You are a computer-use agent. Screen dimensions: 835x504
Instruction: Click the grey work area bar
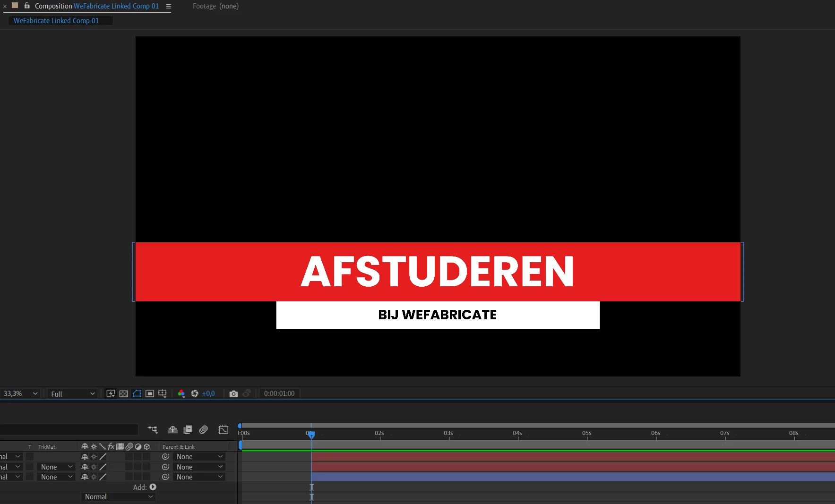coord(538,445)
